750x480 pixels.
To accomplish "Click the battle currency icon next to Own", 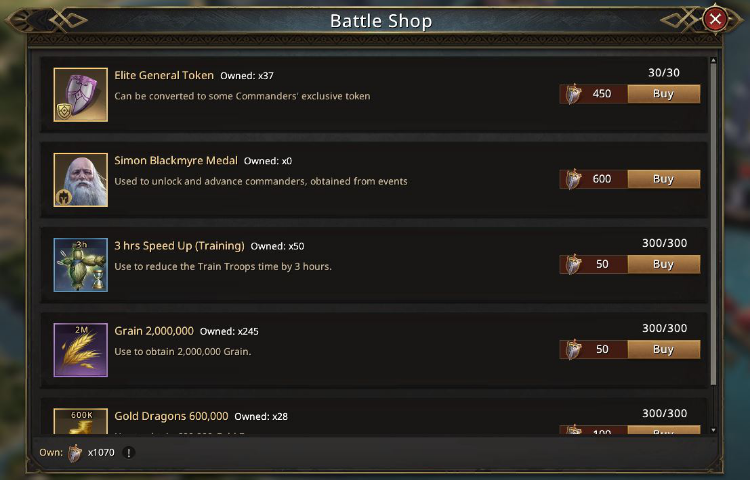I will 75,453.
